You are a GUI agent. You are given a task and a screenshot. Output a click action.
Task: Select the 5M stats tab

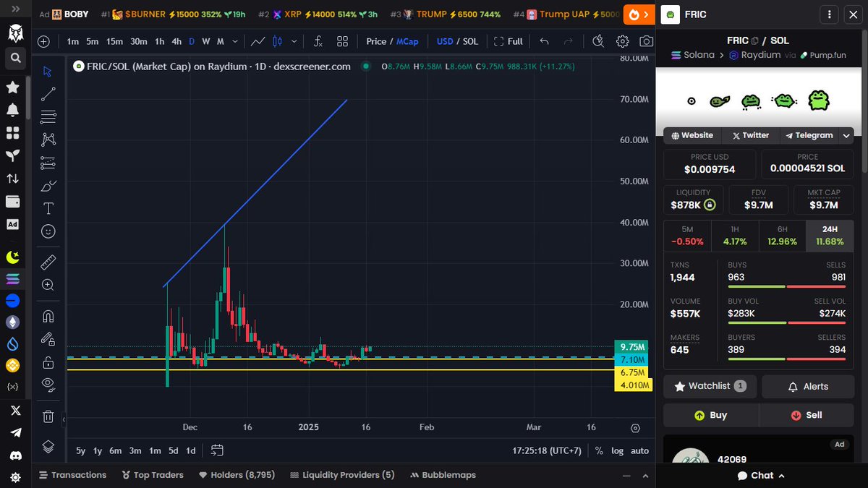pyautogui.click(x=687, y=236)
